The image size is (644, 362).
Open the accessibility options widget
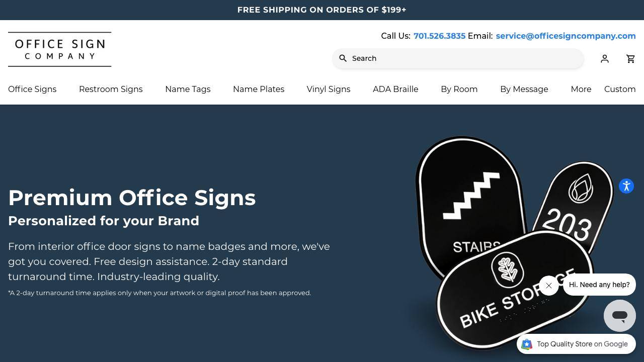point(626,186)
